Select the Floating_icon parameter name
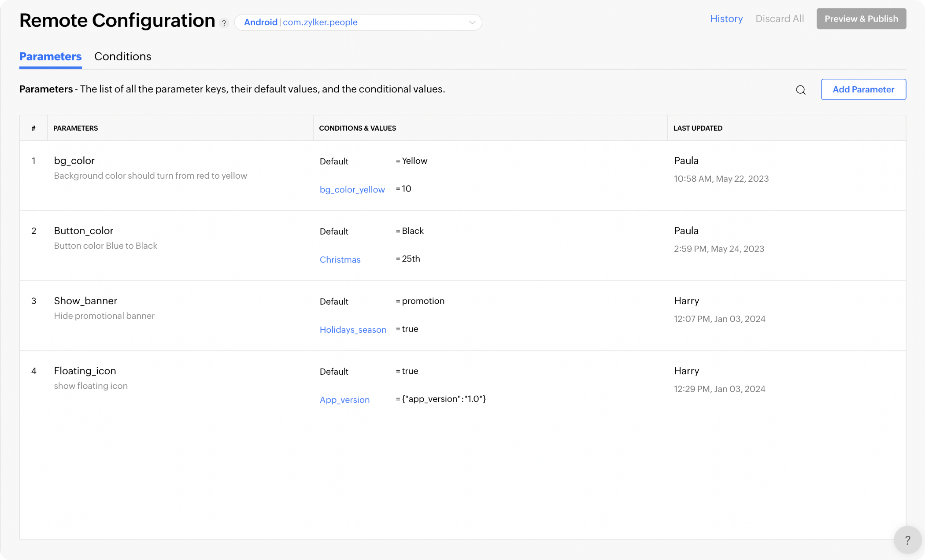Viewport: 925px width, 560px height. click(85, 371)
